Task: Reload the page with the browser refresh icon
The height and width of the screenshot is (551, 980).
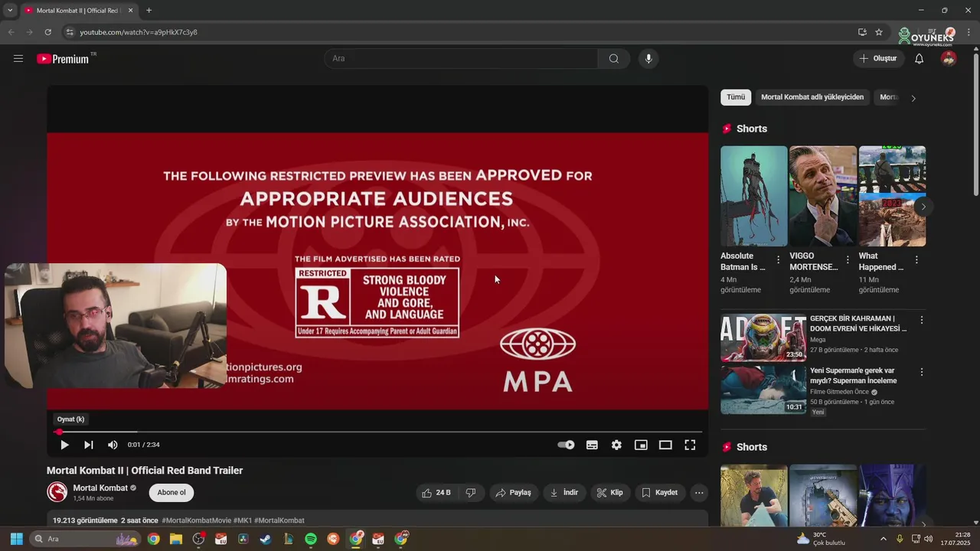Action: (x=47, y=32)
